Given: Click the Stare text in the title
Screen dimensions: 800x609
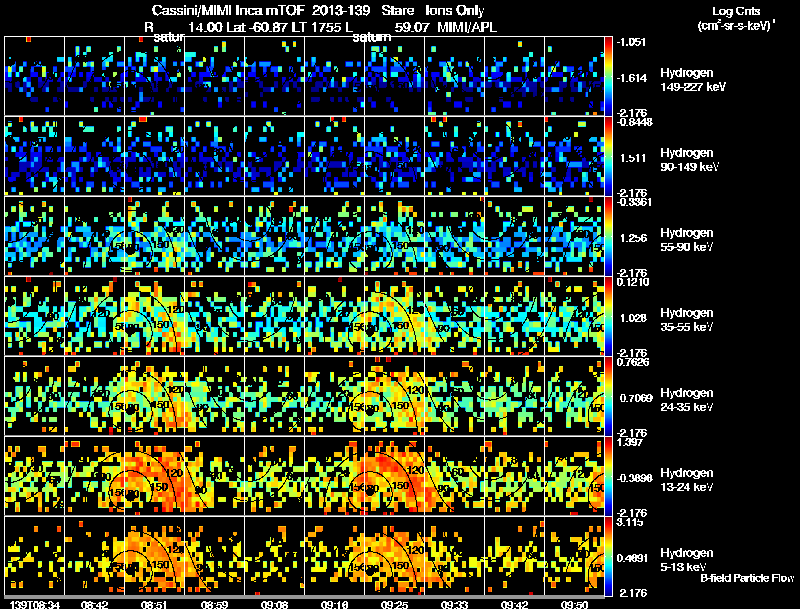Looking at the screenshot, I should [x=397, y=10].
